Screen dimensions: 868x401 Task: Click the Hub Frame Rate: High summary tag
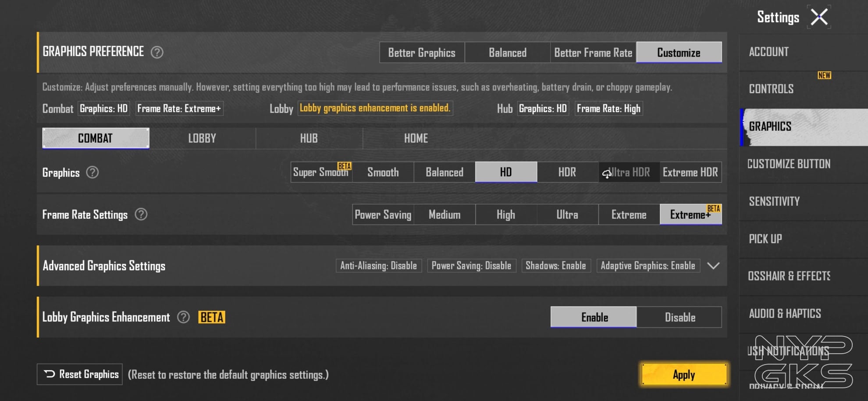point(608,109)
